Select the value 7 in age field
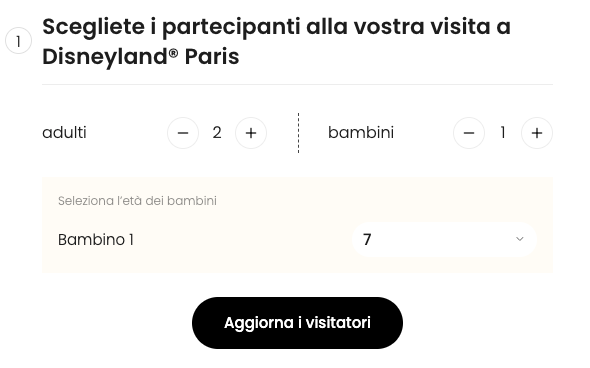 [x=367, y=239]
